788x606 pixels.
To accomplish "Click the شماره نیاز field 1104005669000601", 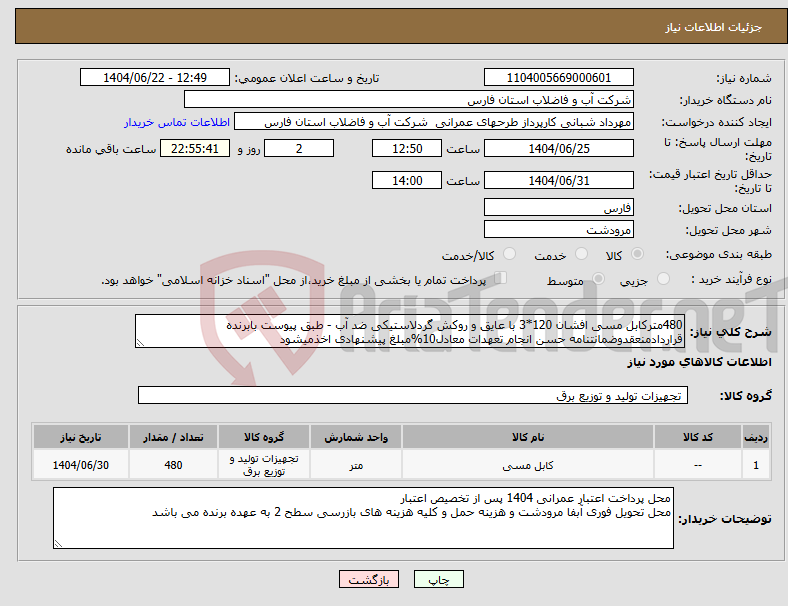I will [558, 77].
